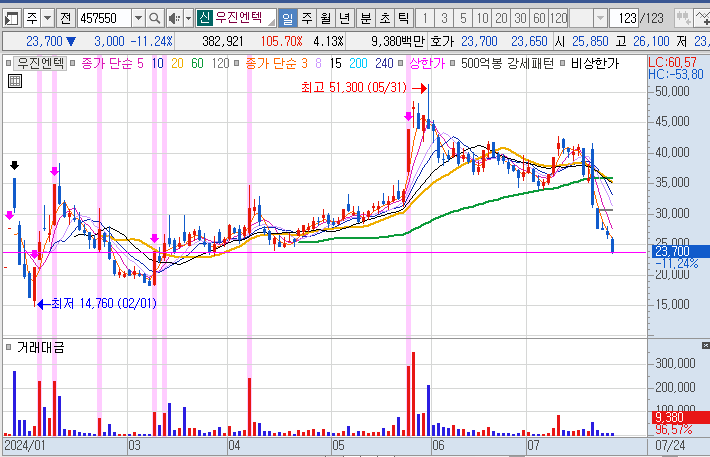Toggle the square before 500억봉 강세패턴
The height and width of the screenshot is (457, 710).
tap(452, 63)
